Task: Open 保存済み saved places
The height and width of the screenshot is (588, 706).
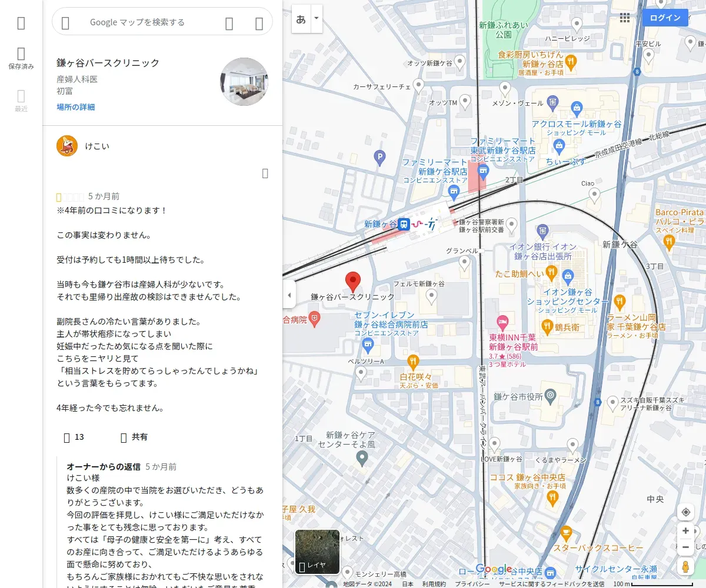Action: coord(21,59)
